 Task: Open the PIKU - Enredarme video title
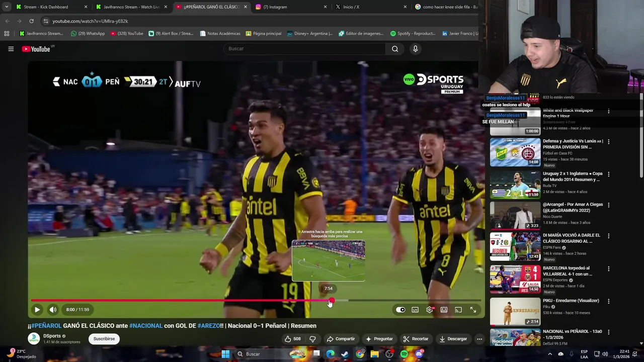571,301
